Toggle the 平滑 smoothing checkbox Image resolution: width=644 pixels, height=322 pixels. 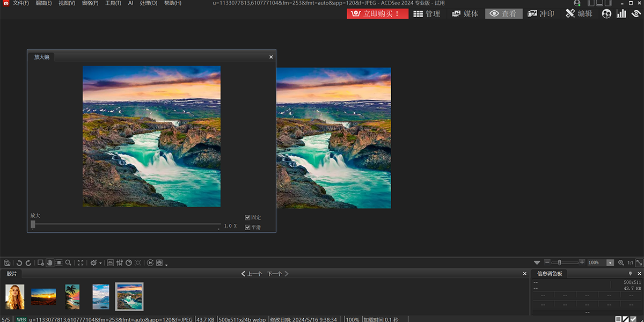[x=247, y=227]
